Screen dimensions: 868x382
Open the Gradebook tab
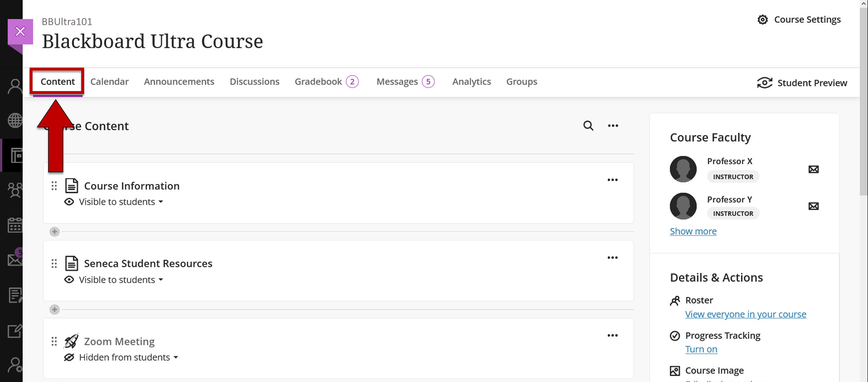coord(319,82)
